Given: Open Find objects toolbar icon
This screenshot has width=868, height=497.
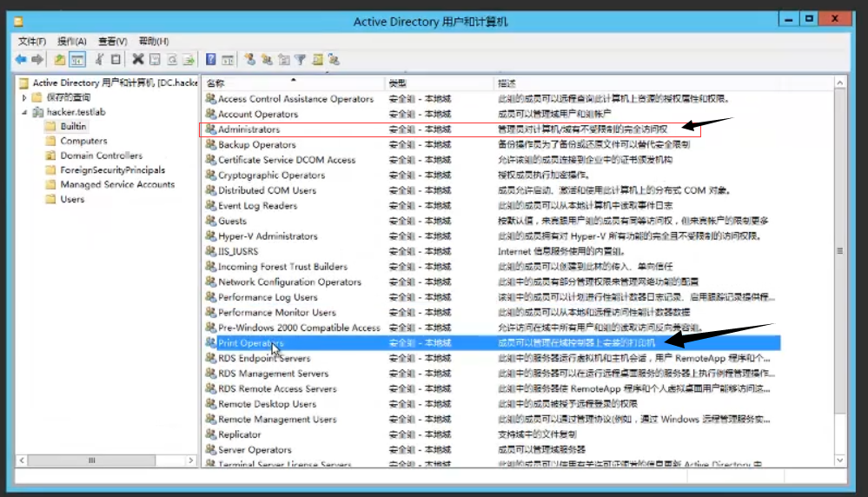Looking at the screenshot, I should [x=317, y=59].
